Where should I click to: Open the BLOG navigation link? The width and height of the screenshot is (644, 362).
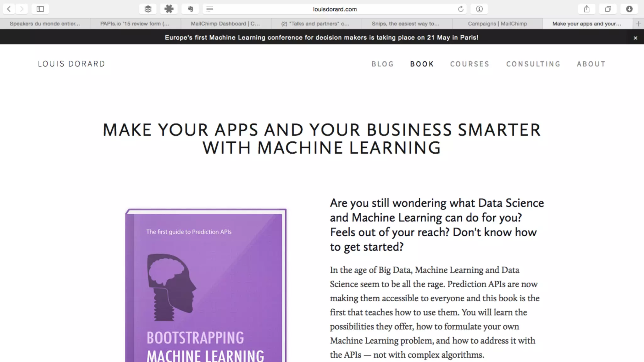tap(382, 64)
